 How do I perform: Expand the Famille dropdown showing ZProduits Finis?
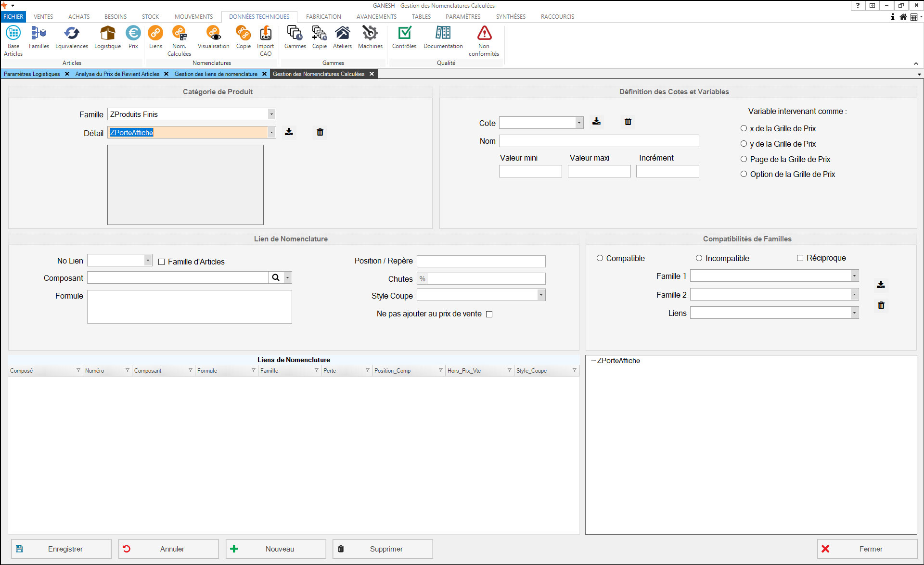pos(271,114)
